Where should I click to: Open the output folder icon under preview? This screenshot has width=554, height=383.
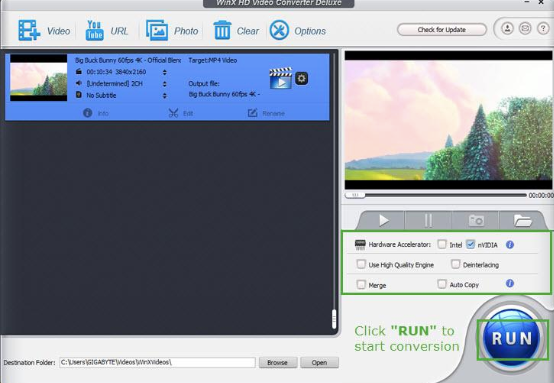(523, 220)
